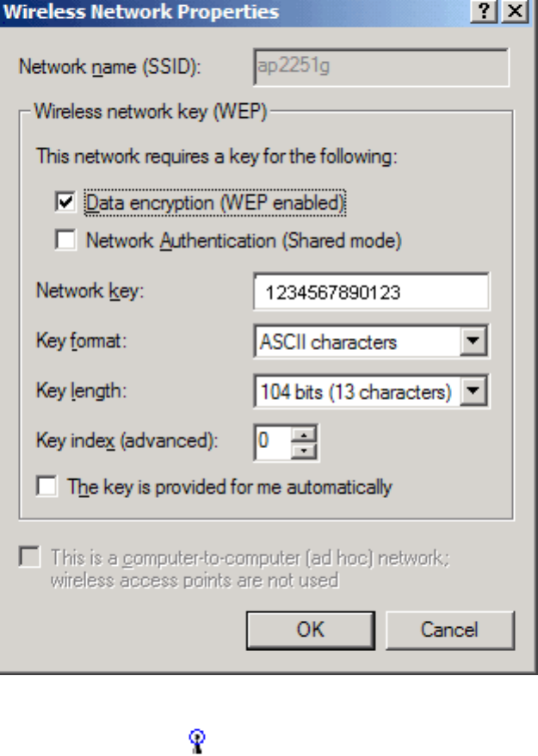Increase the Key index with the up arrow

[305, 435]
